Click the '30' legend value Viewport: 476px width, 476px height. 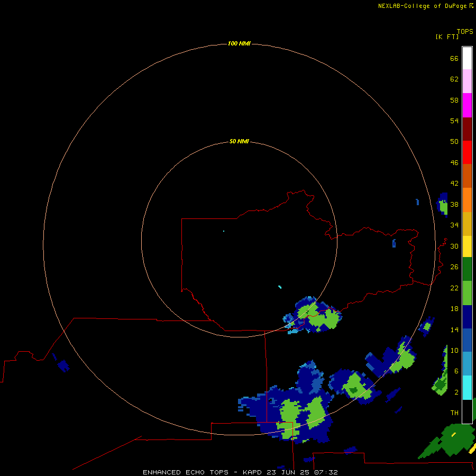coord(454,246)
